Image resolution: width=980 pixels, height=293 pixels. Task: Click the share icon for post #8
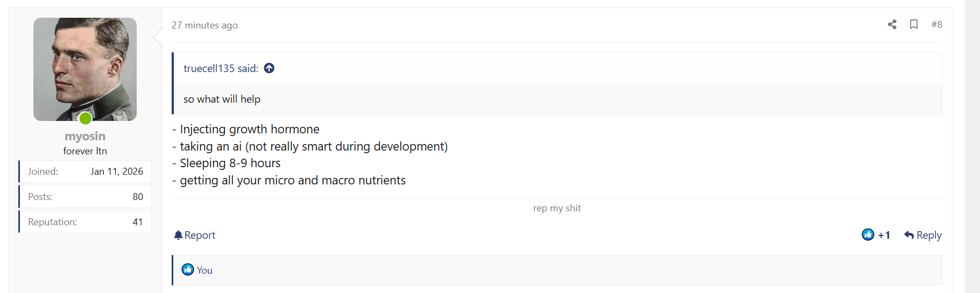click(892, 24)
